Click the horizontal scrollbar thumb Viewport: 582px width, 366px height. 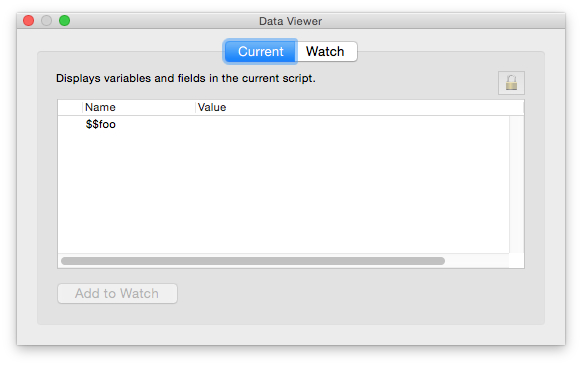[253, 261]
